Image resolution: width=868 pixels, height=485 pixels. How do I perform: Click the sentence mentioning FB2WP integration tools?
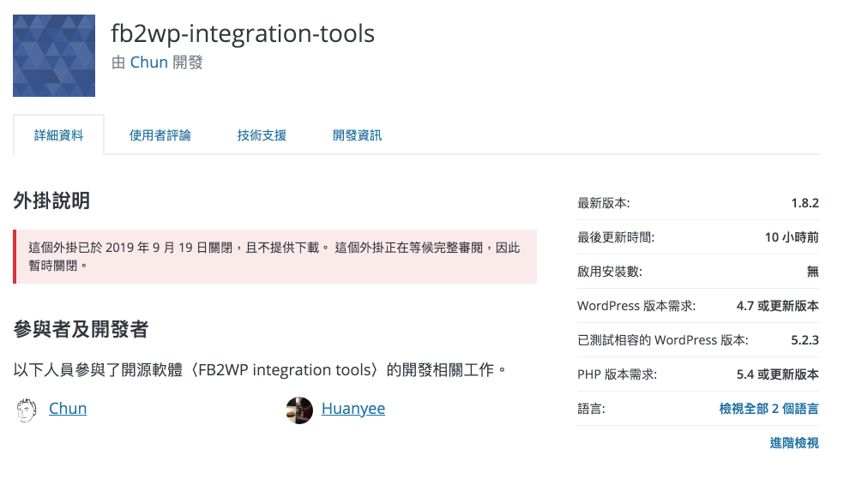click(260, 370)
